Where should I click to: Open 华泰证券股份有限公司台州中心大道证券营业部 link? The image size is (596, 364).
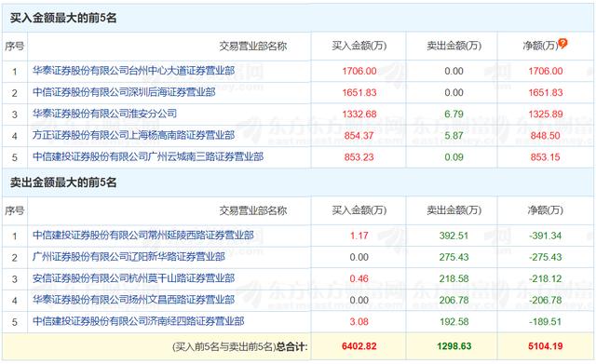tap(133, 71)
